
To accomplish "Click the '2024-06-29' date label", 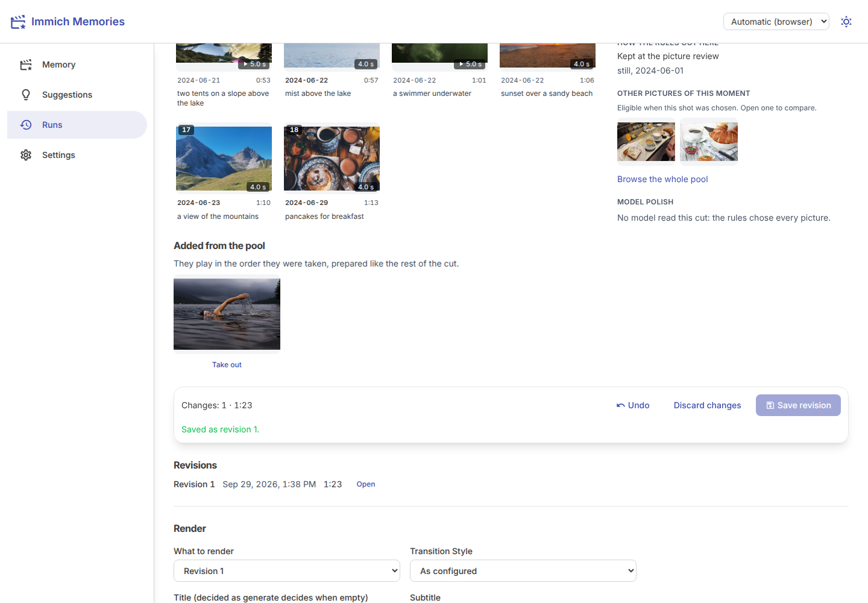I will tap(307, 203).
